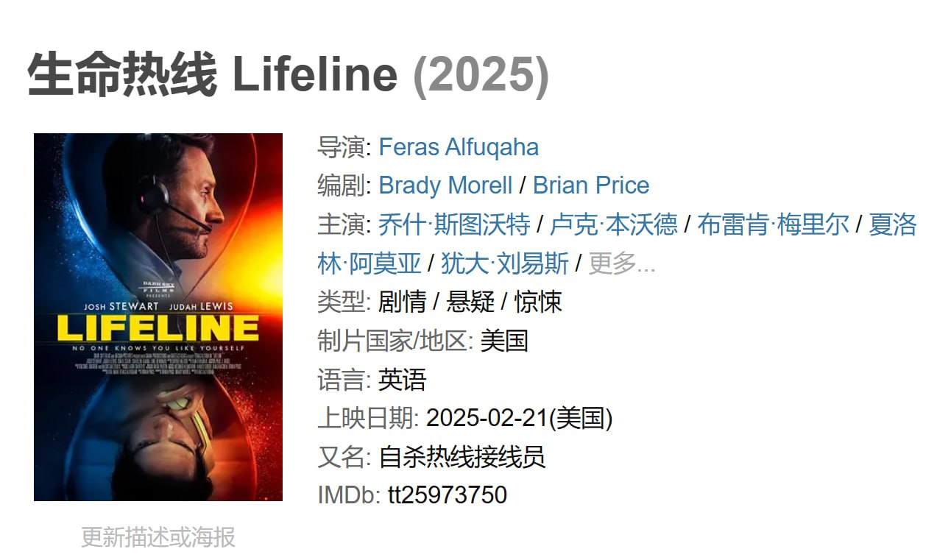
Task: Select cast member 卢克·本沃德
Action: click(x=614, y=224)
